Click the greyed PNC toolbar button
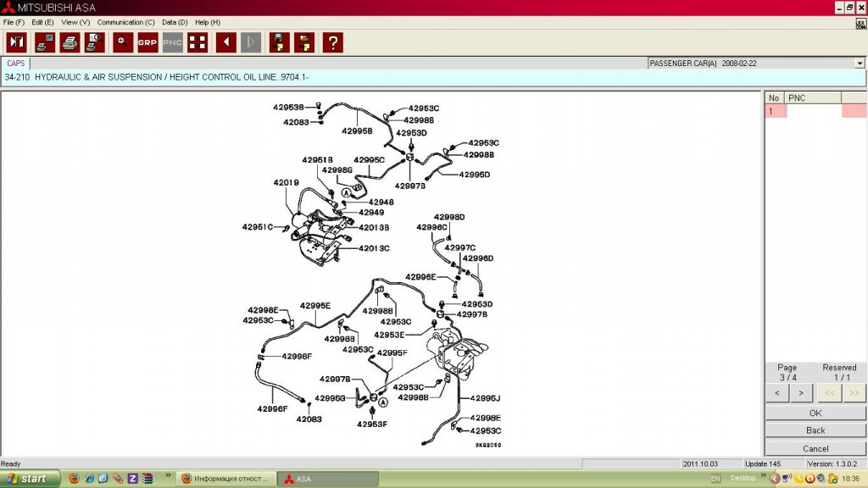 pyautogui.click(x=173, y=42)
